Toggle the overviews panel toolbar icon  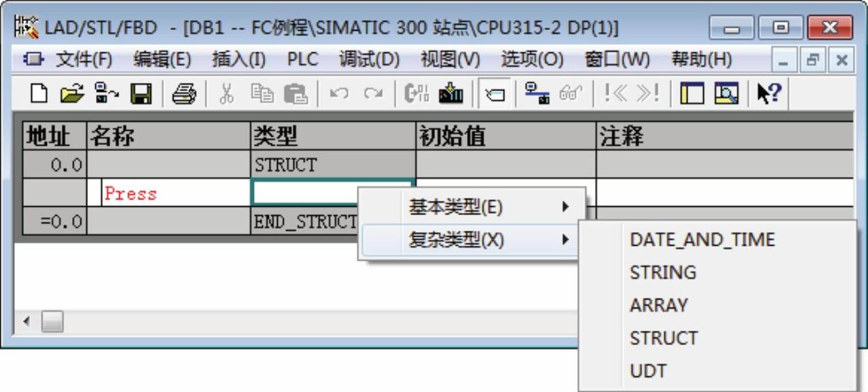692,94
